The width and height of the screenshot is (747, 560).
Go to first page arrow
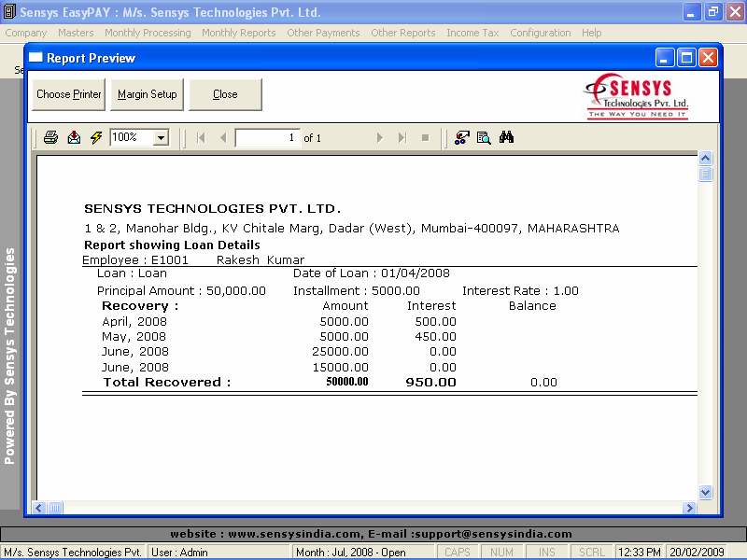201,138
